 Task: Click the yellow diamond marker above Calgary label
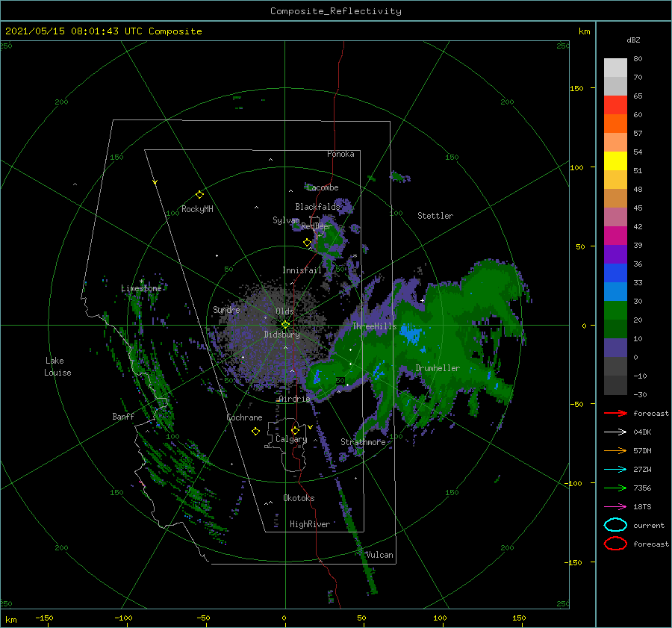pyautogui.click(x=295, y=430)
